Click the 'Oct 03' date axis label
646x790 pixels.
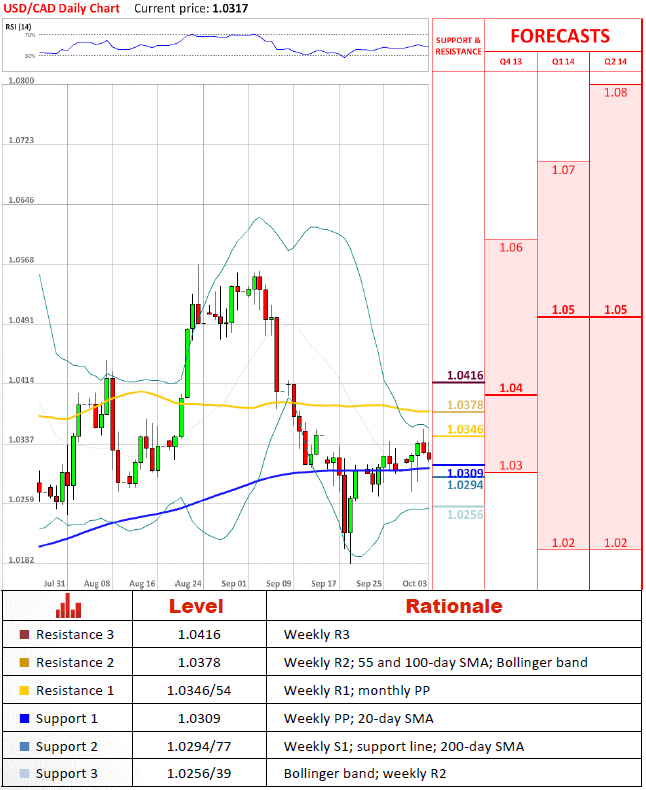415,583
